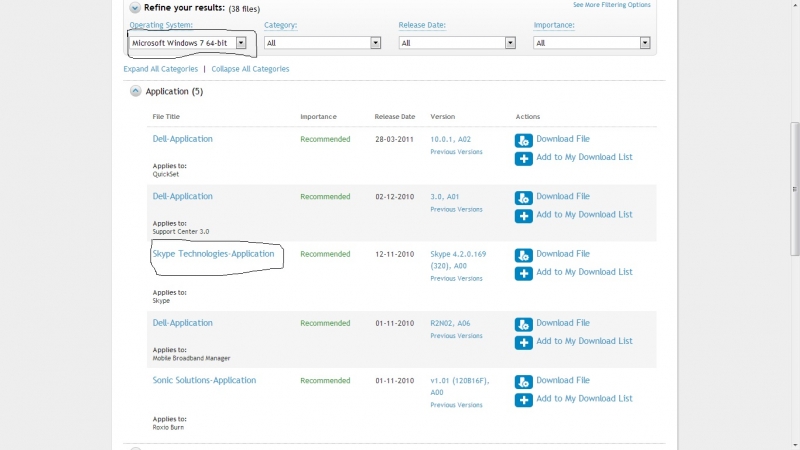Click Add to Download List icon for Rovio Burn
This screenshot has height=450, width=800.
[523, 400]
